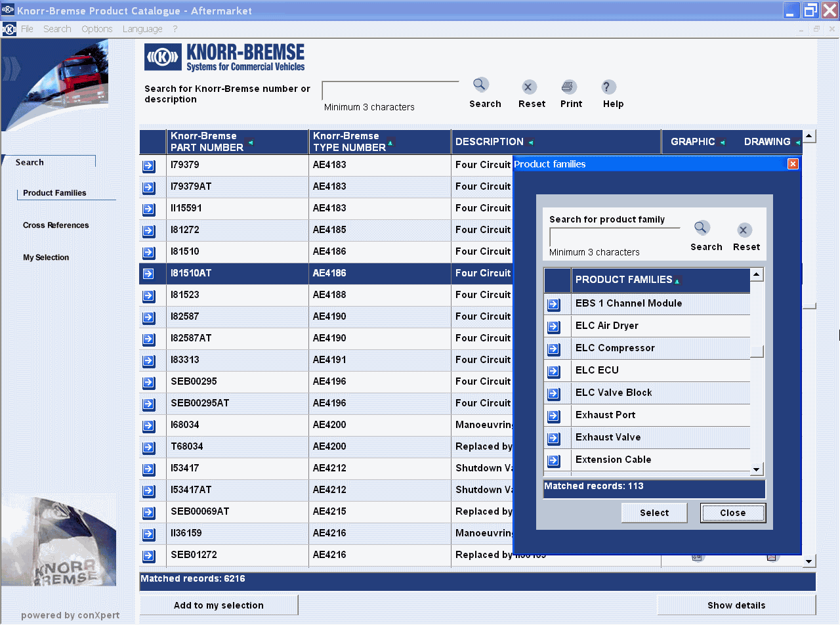
Task: Click arrow icon beside Extension Cable
Action: (554, 461)
